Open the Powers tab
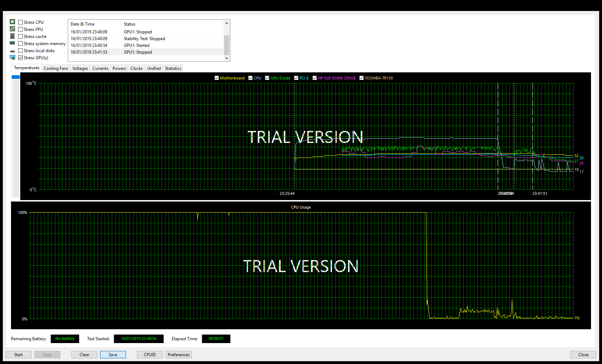 119,68
